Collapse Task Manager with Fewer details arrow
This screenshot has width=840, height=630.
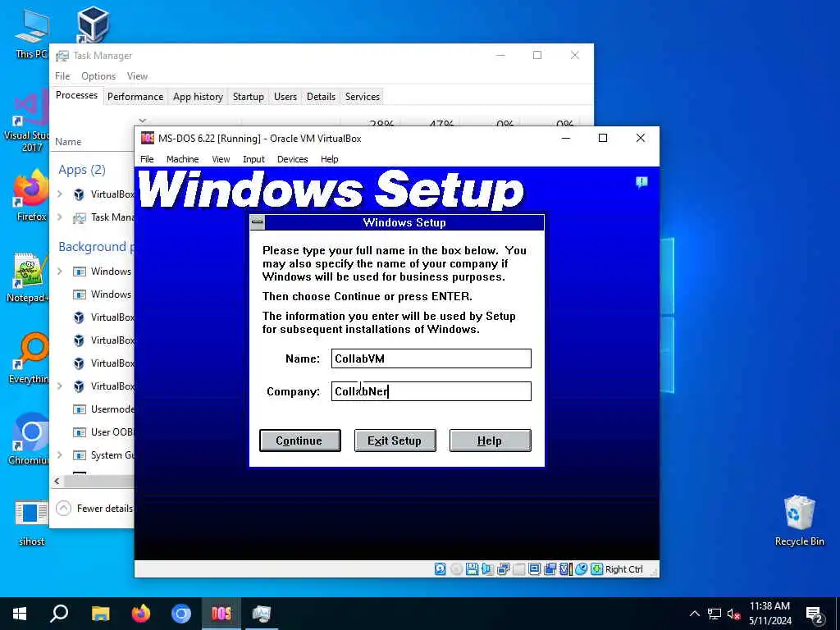pos(63,508)
